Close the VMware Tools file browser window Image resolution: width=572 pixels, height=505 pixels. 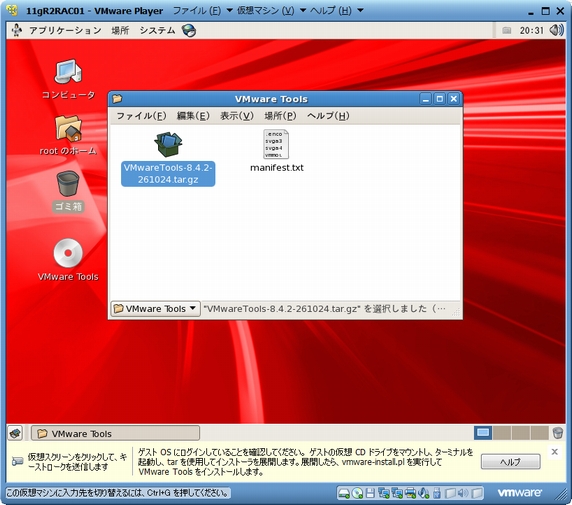[x=453, y=99]
